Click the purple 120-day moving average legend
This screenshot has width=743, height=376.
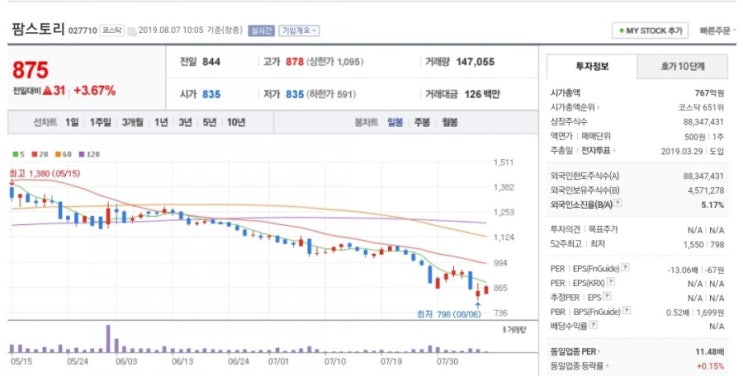pos(89,154)
